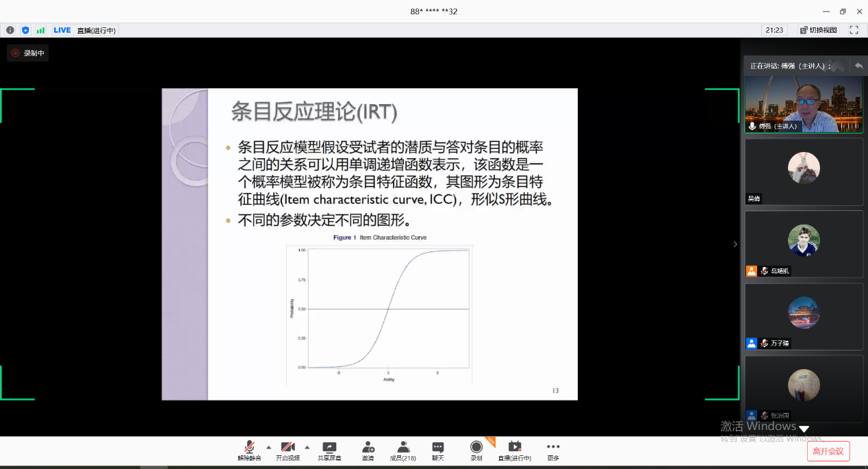Viewport: 868px width, 469px height.
Task: Check the green network signal icon
Action: coord(40,30)
